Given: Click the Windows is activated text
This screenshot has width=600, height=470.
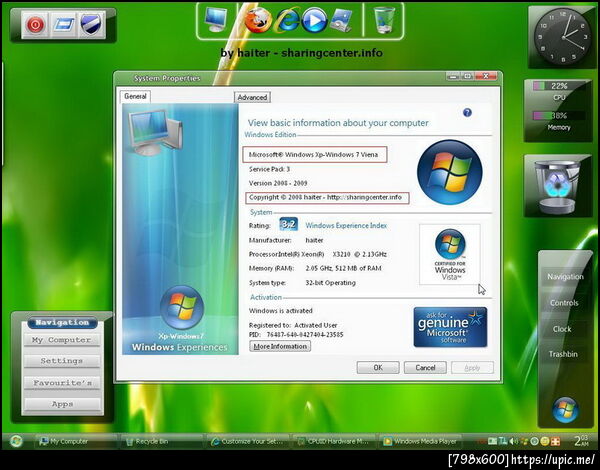Looking at the screenshot, I should (280, 310).
